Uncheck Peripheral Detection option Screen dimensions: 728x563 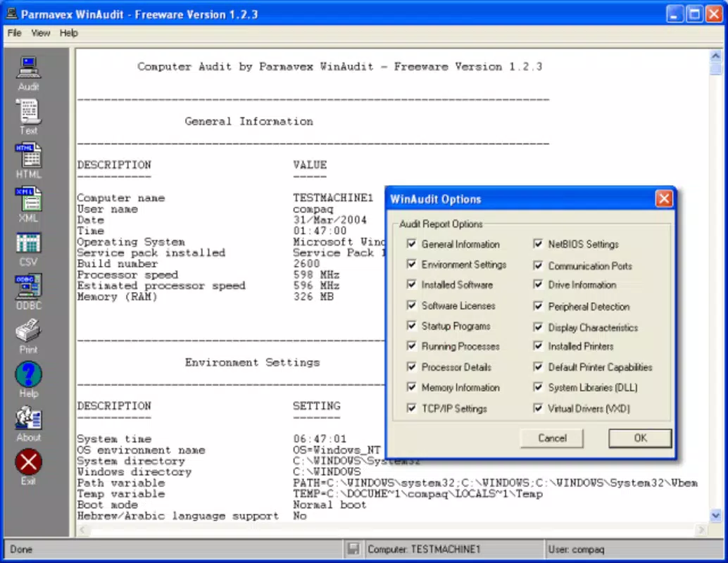tap(538, 306)
